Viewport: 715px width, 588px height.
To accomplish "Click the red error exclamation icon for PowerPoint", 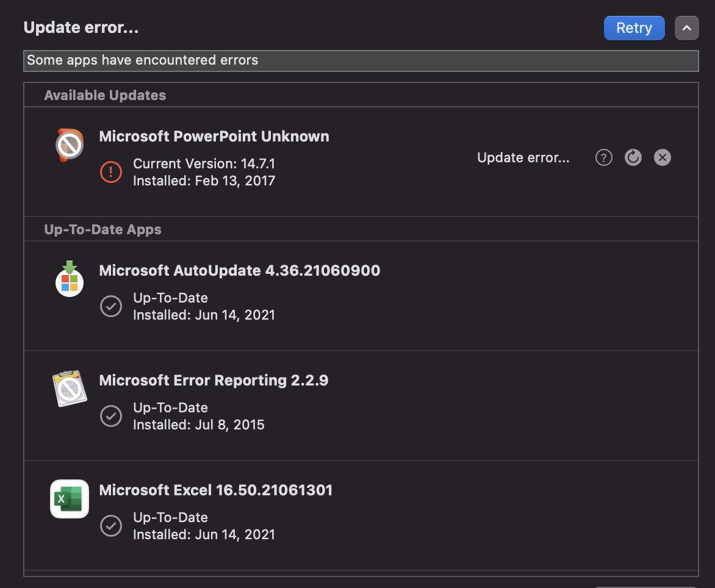I will click(111, 172).
